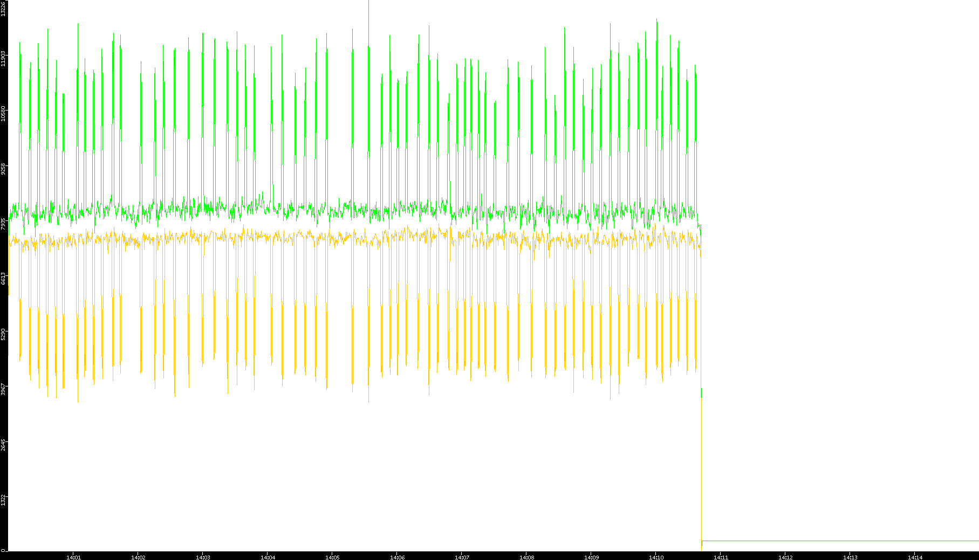The height and width of the screenshot is (560, 979).
Task: Pick the 2645 value axis label
Action: (x=3, y=445)
